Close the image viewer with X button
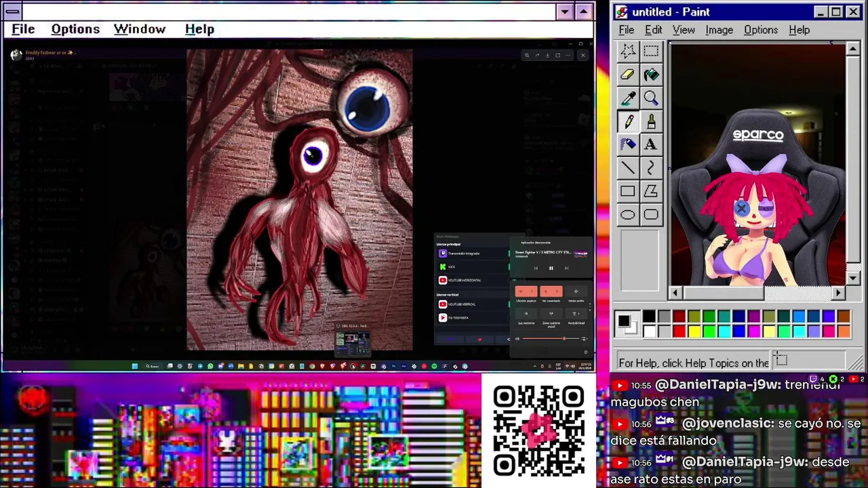Image resolution: width=868 pixels, height=488 pixels. tap(583, 56)
